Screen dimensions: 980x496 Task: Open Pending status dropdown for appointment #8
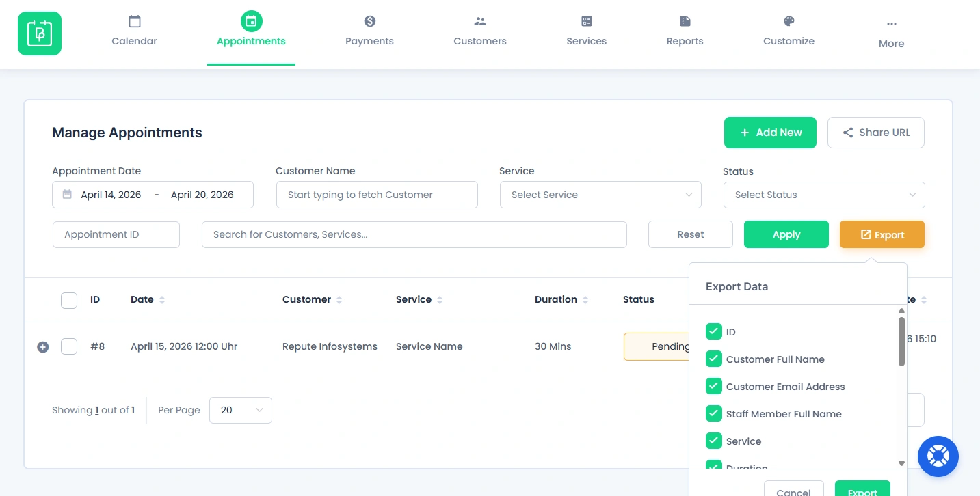657,346
